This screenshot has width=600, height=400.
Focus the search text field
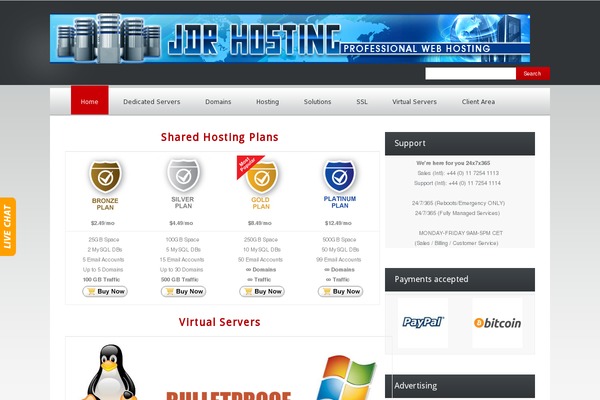[471, 73]
